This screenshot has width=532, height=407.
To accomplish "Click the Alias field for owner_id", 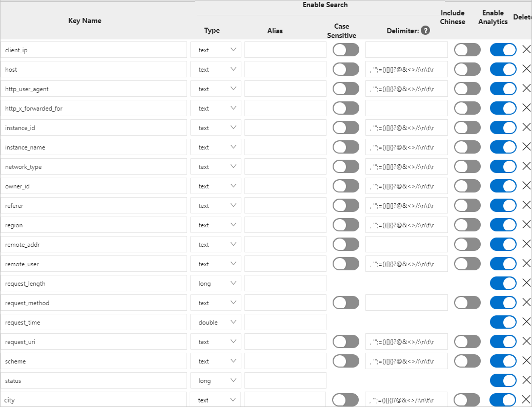I will [x=285, y=186].
